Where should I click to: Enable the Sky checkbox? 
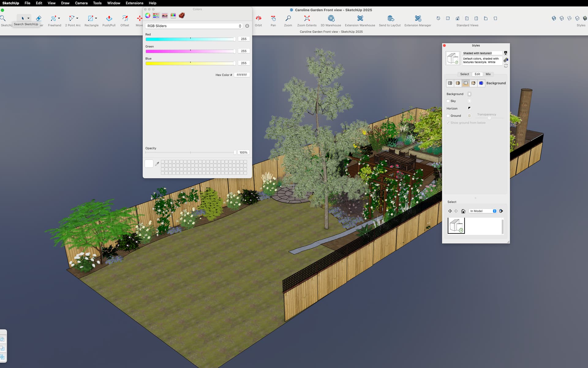pyautogui.click(x=448, y=101)
